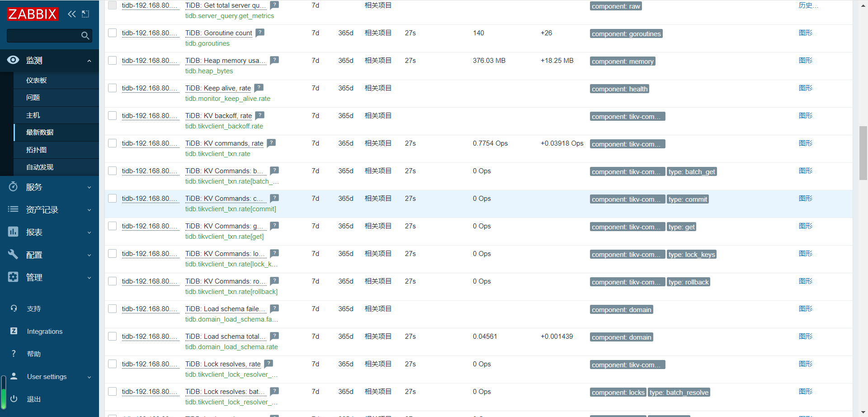Click the 服务 stopwatch icon
The image size is (868, 417).
pyautogui.click(x=13, y=187)
